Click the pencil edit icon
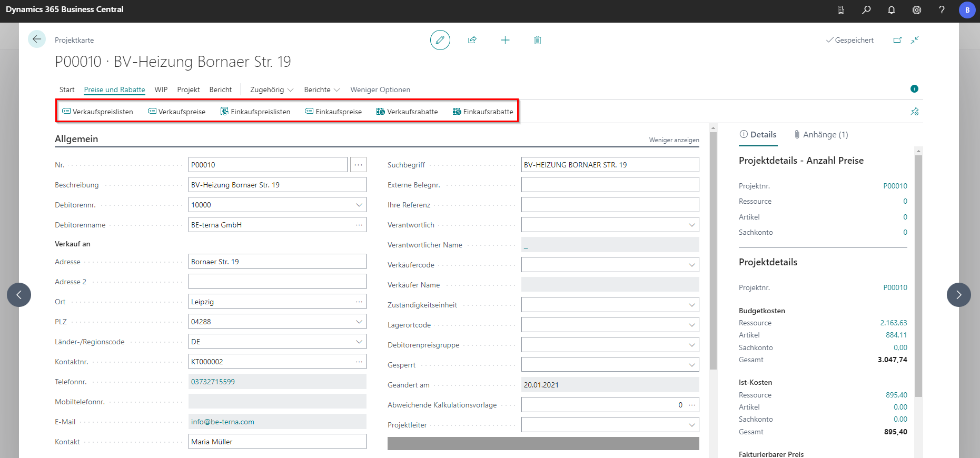The image size is (980, 458). [440, 40]
